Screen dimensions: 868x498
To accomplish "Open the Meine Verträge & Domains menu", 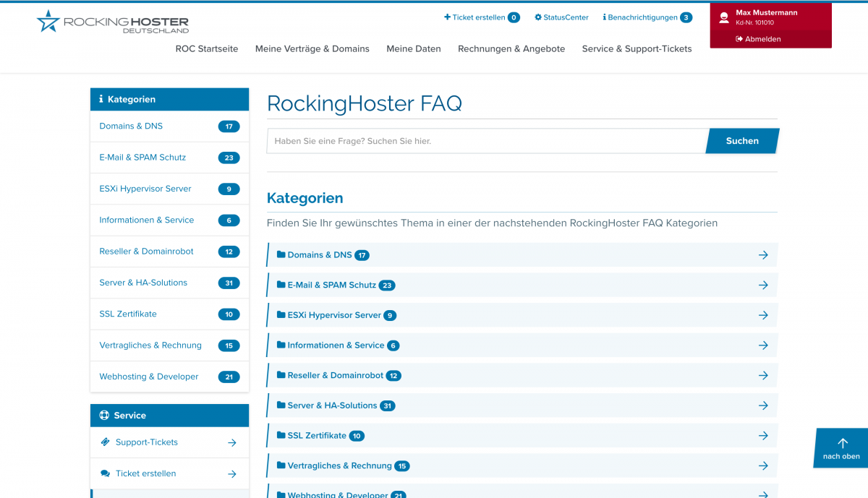I will 312,49.
